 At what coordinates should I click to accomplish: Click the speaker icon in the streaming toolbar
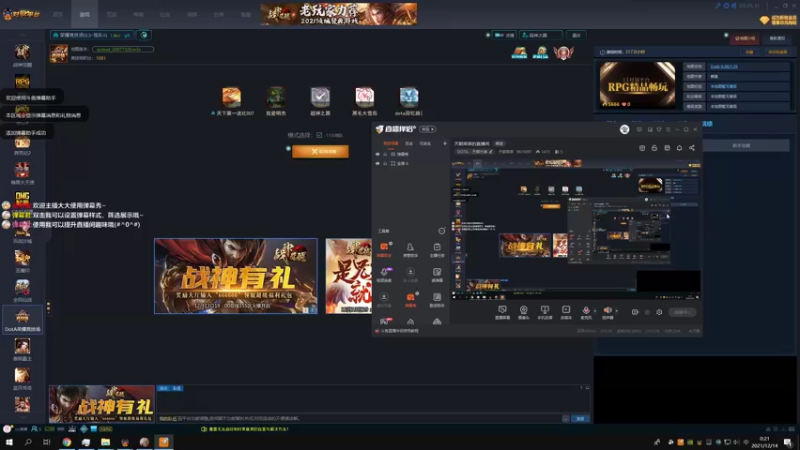pos(607,310)
